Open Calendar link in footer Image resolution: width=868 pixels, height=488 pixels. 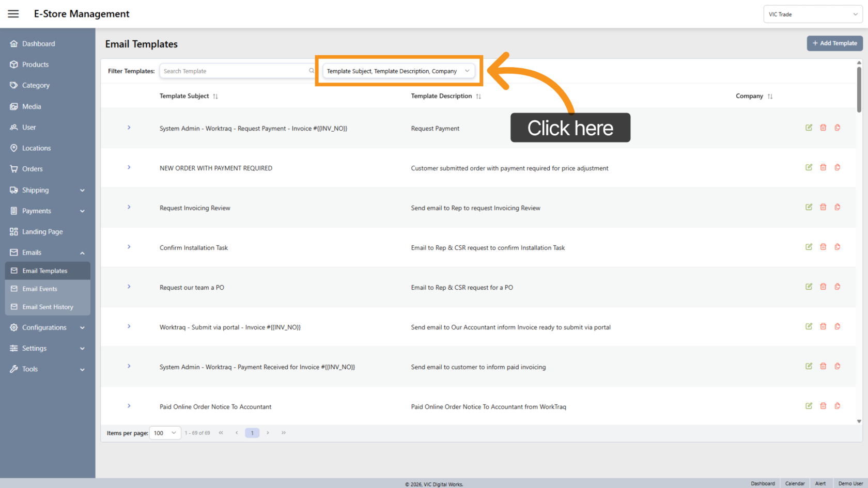(795, 483)
